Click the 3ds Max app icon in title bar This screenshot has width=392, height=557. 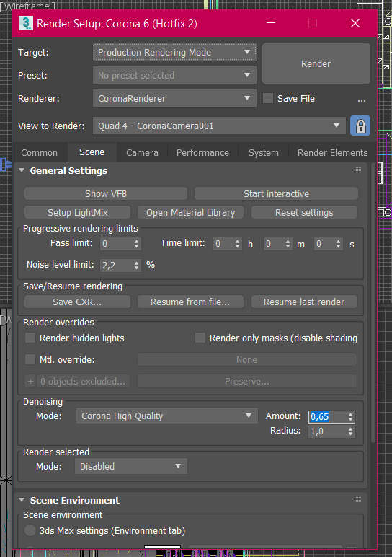click(25, 23)
